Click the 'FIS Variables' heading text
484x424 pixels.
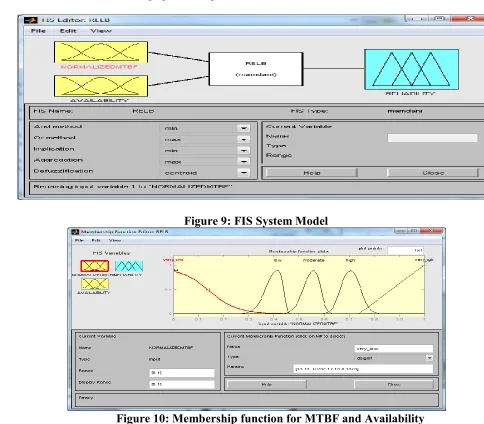point(111,253)
